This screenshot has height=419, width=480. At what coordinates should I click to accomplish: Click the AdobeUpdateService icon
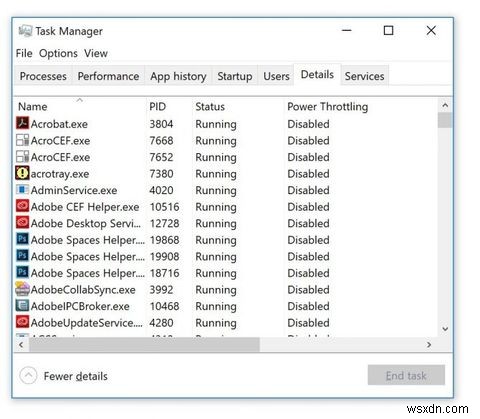[x=22, y=322]
